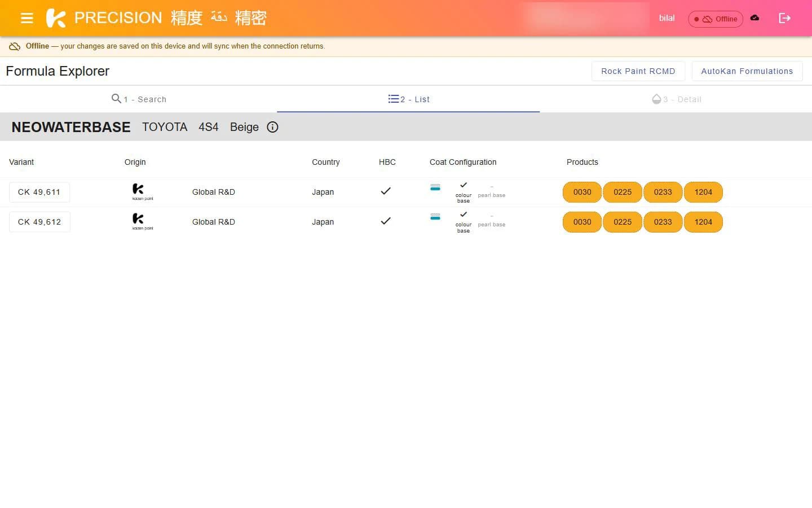Open colour info icon next to Beige
The width and height of the screenshot is (812, 508).
(x=272, y=127)
